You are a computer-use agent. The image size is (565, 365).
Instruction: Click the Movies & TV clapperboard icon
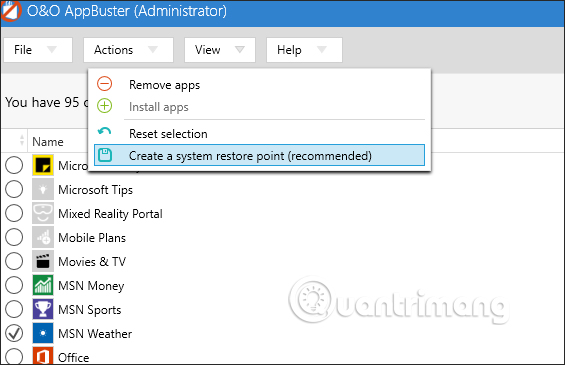tap(43, 261)
